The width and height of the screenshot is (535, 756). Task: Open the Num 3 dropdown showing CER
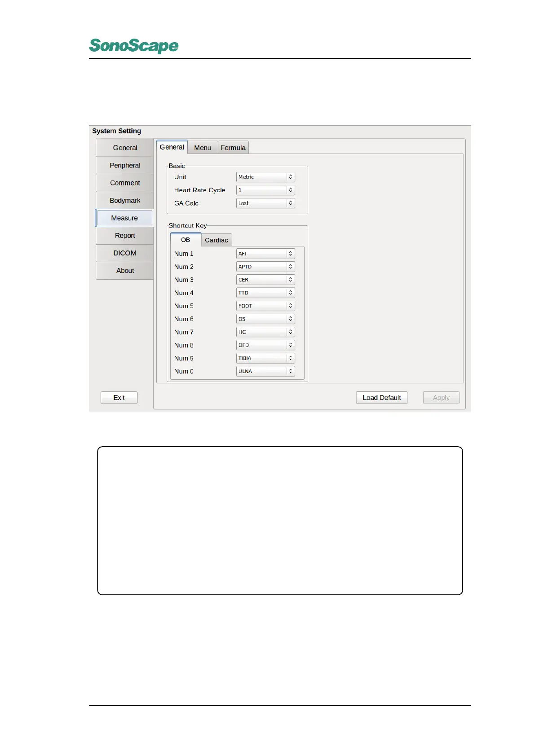click(x=265, y=280)
